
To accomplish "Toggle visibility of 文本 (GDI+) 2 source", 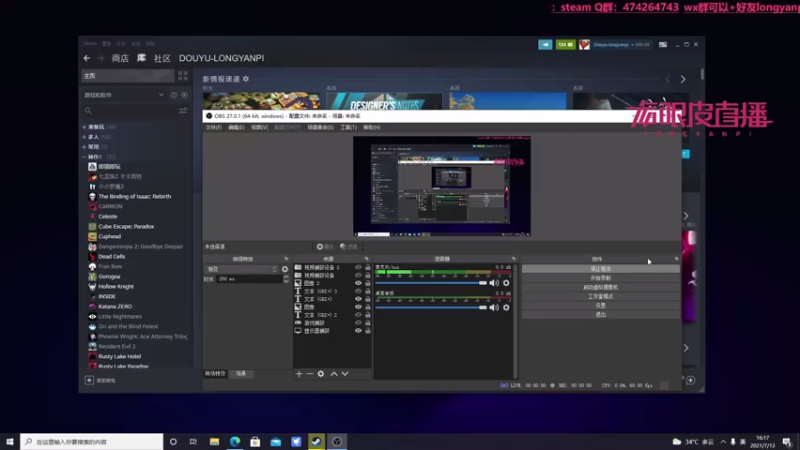I will pyautogui.click(x=358, y=315).
